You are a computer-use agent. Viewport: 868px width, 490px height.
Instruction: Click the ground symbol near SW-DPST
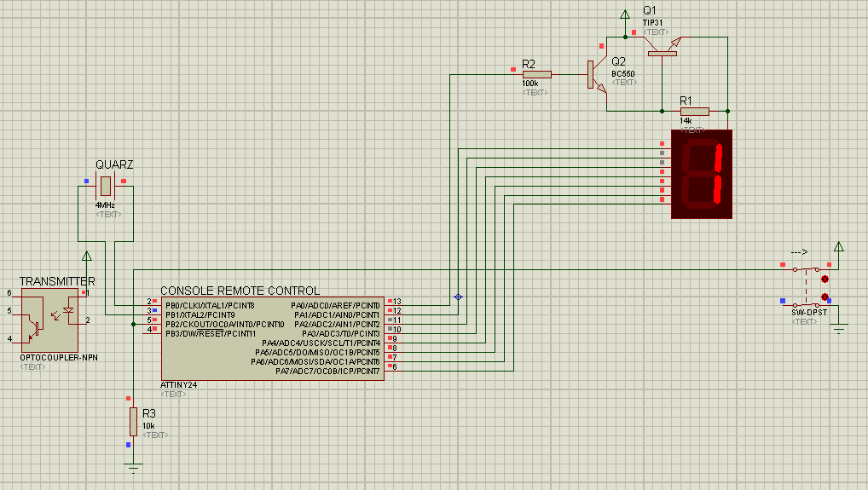point(839,328)
